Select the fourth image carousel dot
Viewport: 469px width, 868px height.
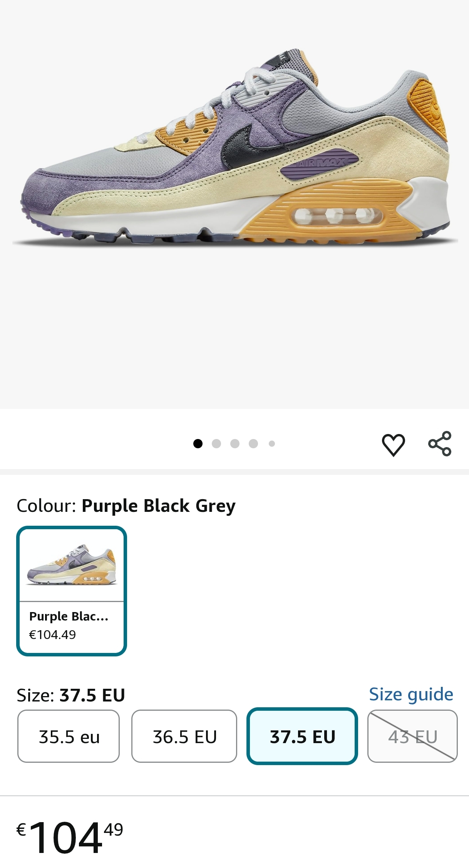pyautogui.click(x=253, y=444)
